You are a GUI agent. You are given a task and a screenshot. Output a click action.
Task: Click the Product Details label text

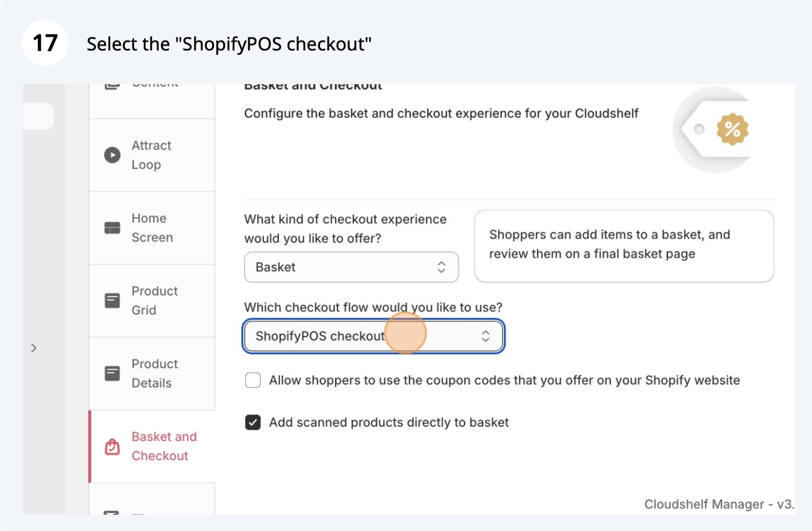(155, 374)
